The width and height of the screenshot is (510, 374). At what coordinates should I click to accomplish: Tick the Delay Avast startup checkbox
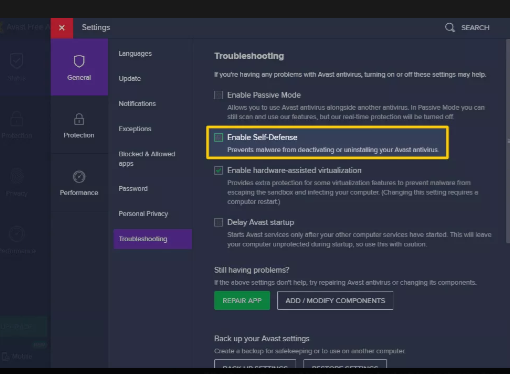pos(218,222)
